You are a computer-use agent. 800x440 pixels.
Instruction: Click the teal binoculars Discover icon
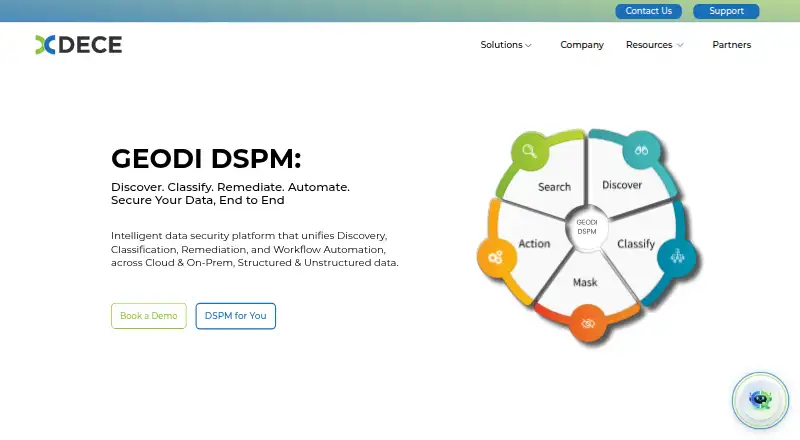pos(641,150)
